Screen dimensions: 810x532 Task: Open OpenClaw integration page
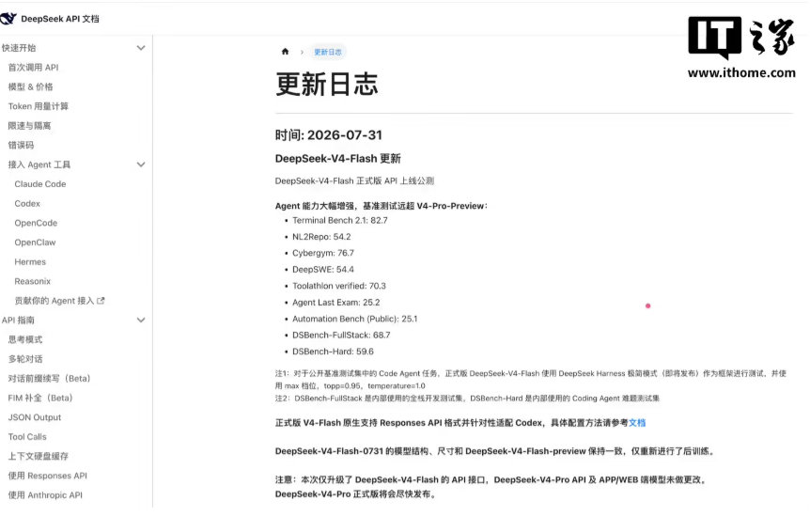pyautogui.click(x=35, y=243)
